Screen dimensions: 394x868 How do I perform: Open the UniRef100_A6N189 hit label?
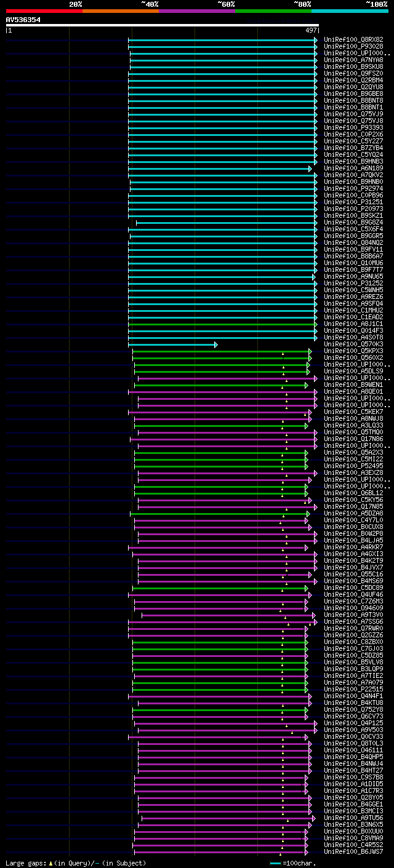coord(353,169)
